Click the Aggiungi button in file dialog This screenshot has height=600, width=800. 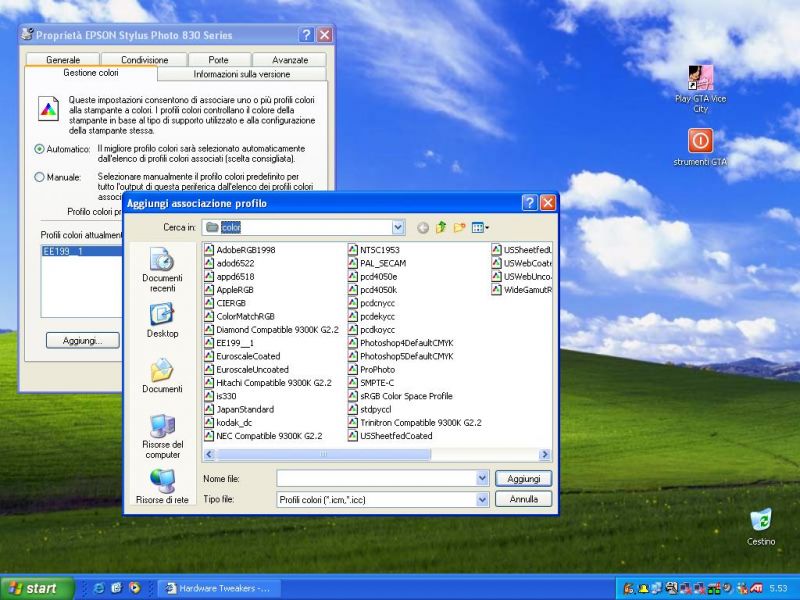[x=523, y=479]
